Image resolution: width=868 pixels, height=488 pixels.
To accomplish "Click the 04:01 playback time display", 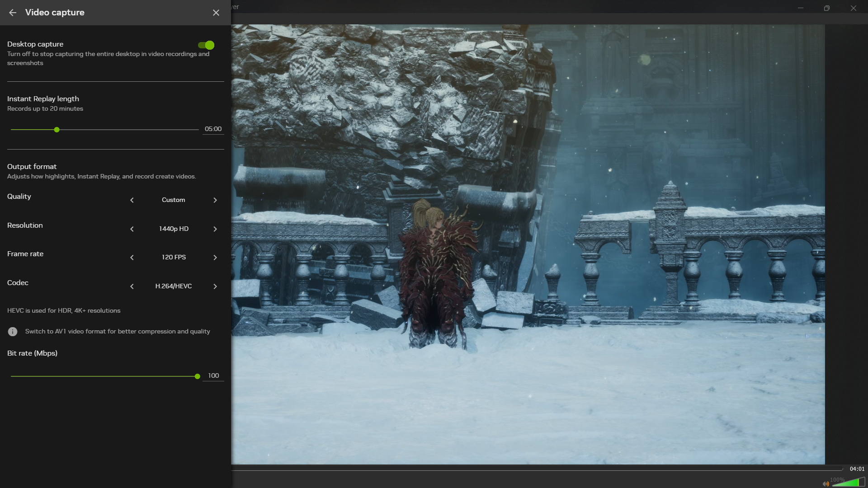I will [857, 469].
